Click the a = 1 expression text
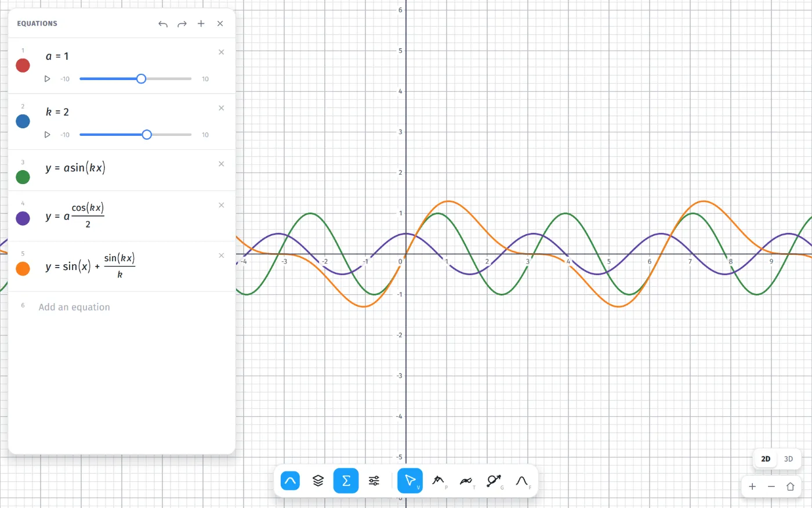 (x=57, y=56)
